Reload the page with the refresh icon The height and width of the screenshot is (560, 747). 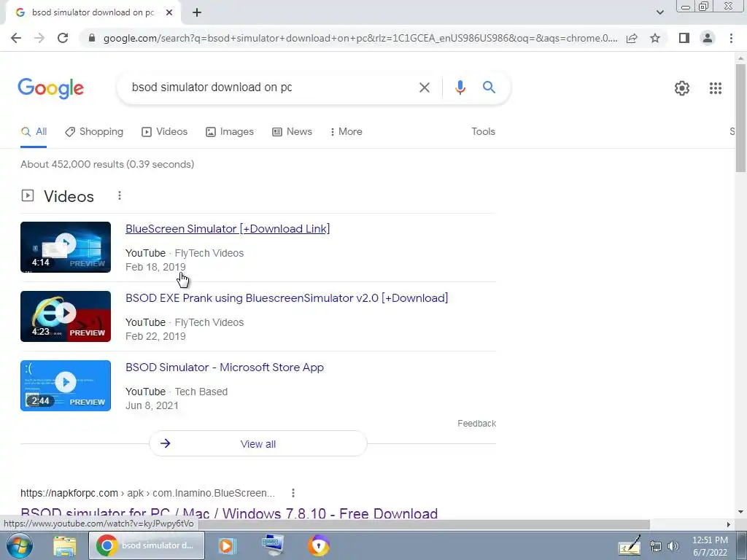pos(63,38)
